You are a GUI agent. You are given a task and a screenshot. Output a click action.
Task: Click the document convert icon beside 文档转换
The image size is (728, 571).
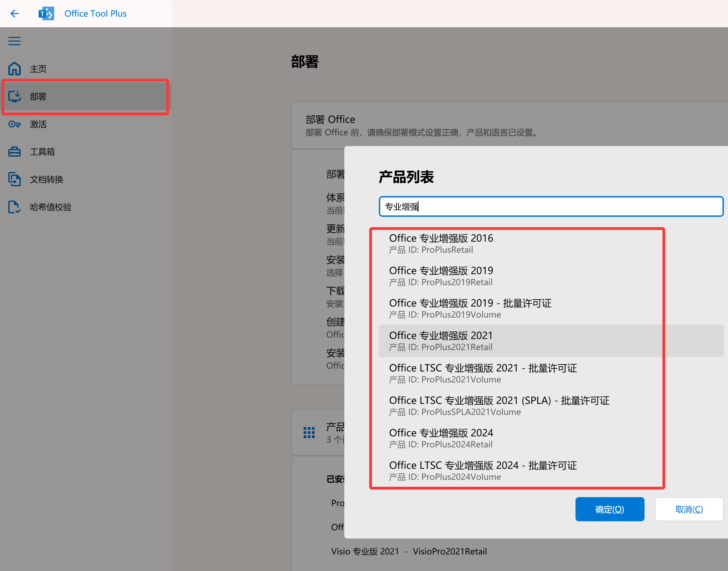coord(14,179)
